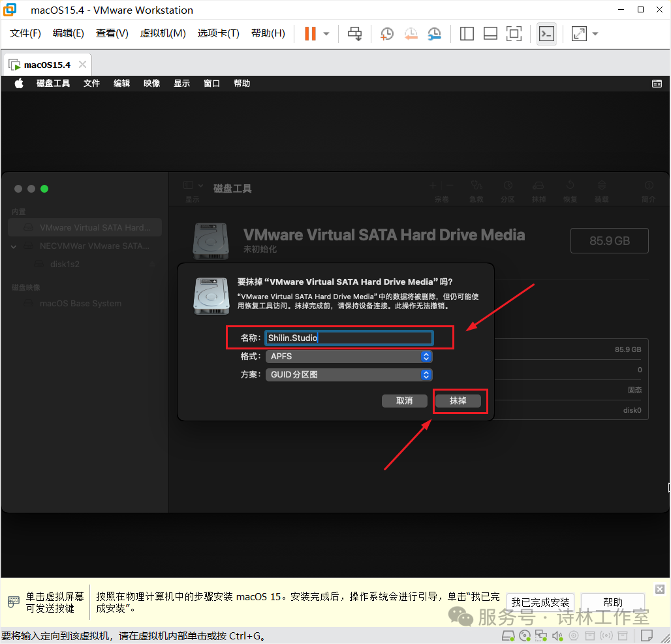The height and width of the screenshot is (644, 671).
Task: Toggle the library sidebar view icon
Action: point(467,33)
